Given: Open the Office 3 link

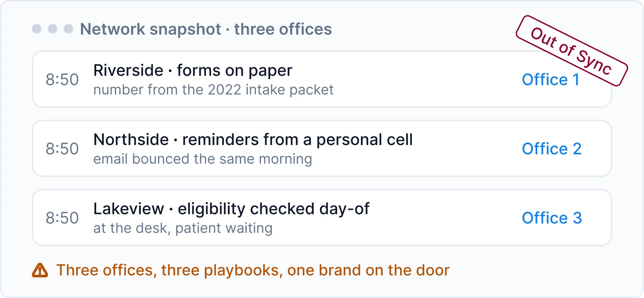Looking at the screenshot, I should click(552, 218).
